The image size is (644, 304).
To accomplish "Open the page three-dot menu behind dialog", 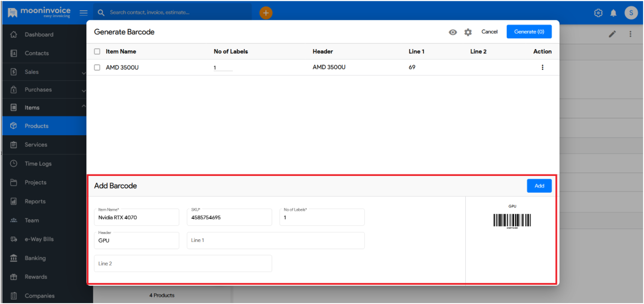I will (631, 34).
